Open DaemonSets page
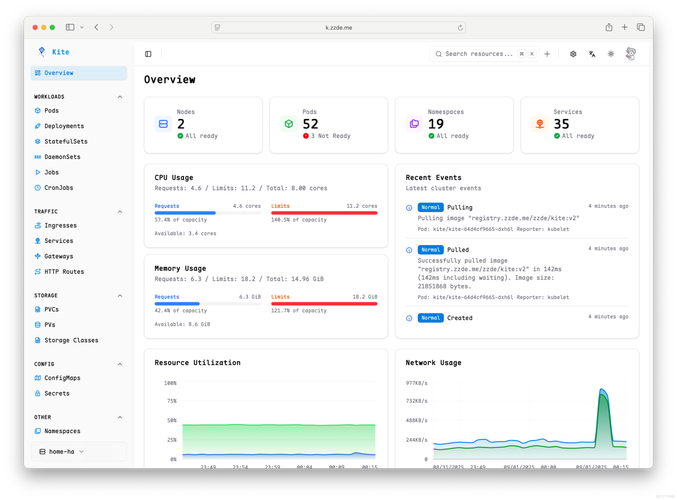The width and height of the screenshot is (677, 500). point(62,157)
